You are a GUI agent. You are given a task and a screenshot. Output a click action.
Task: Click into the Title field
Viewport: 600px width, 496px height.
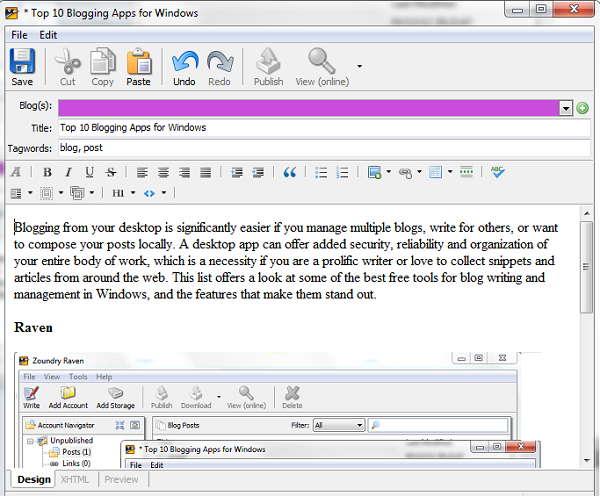click(x=324, y=128)
